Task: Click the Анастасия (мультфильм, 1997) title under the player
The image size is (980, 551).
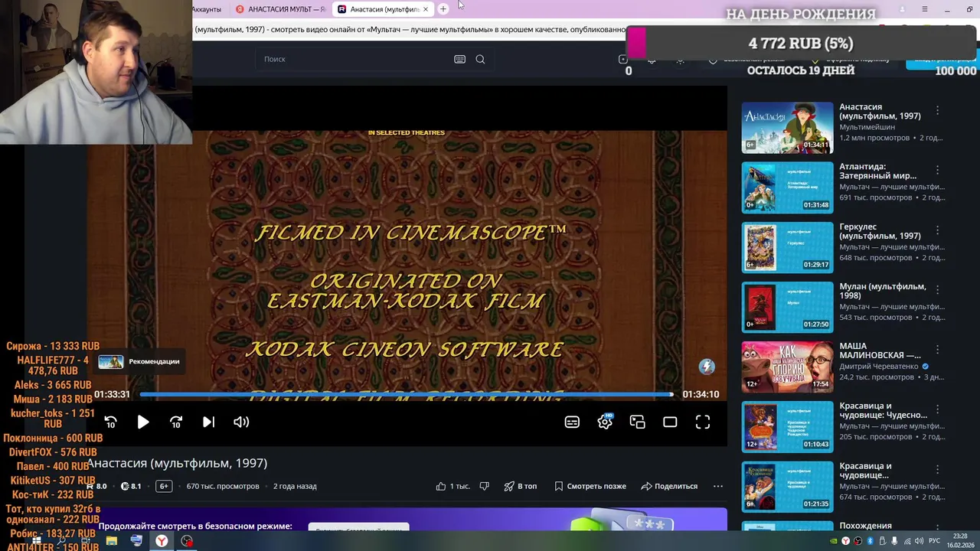Action: tap(177, 463)
